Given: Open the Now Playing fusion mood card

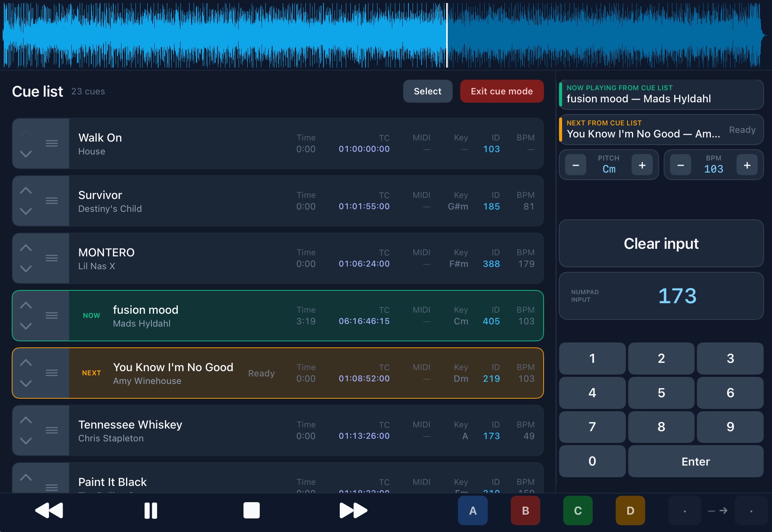Looking at the screenshot, I should [x=661, y=94].
